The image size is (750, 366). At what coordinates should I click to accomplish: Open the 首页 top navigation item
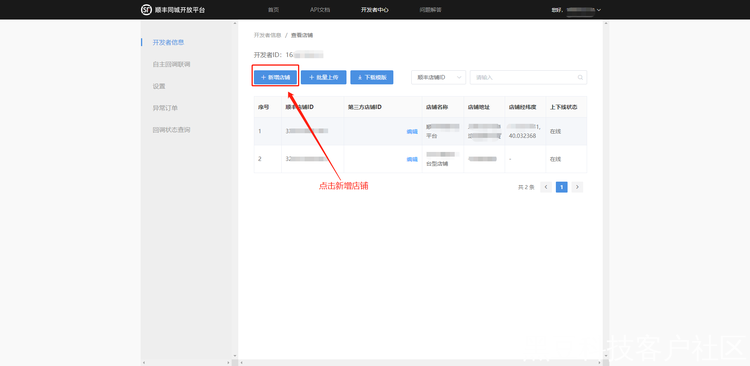274,10
